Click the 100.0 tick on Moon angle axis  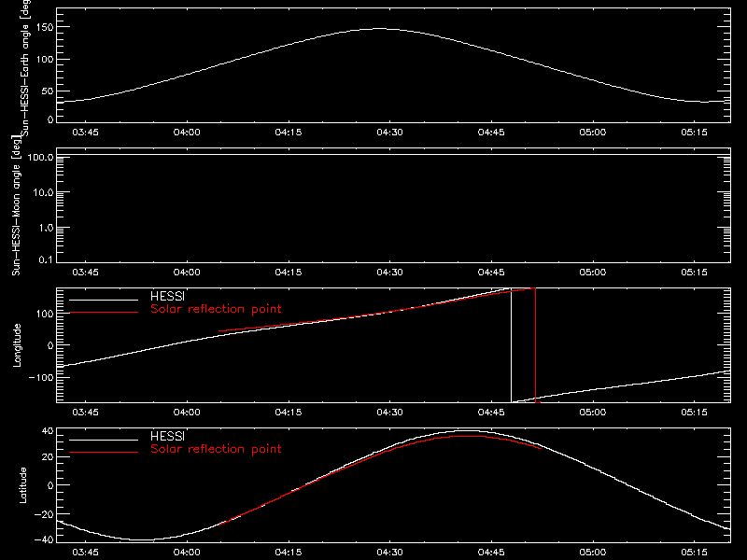pyautogui.click(x=40, y=157)
